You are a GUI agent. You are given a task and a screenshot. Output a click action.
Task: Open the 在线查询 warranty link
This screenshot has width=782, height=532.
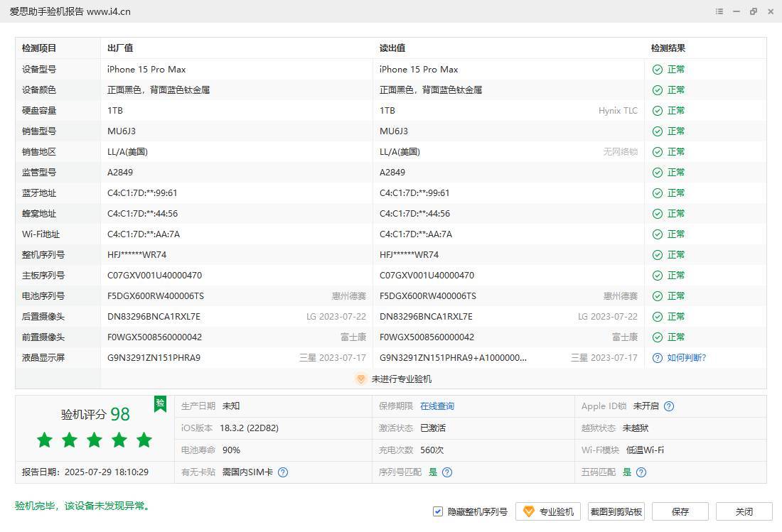click(436, 406)
